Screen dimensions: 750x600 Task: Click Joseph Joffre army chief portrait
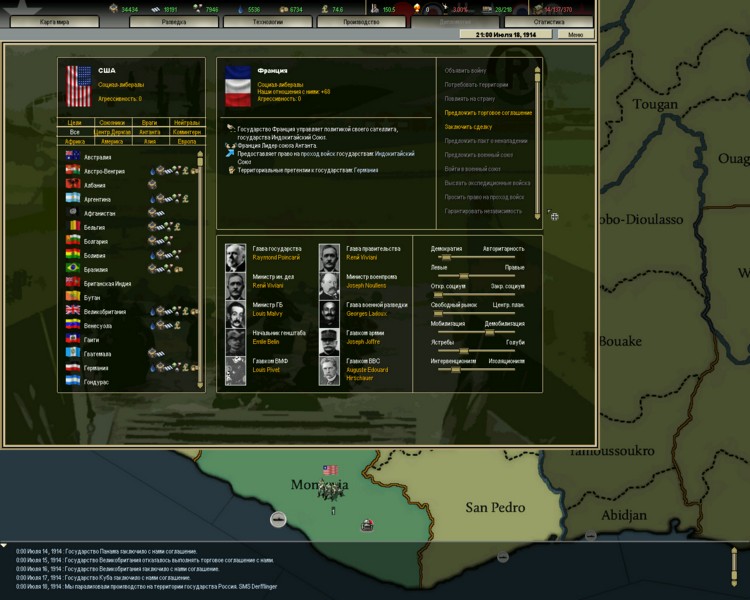(x=329, y=342)
